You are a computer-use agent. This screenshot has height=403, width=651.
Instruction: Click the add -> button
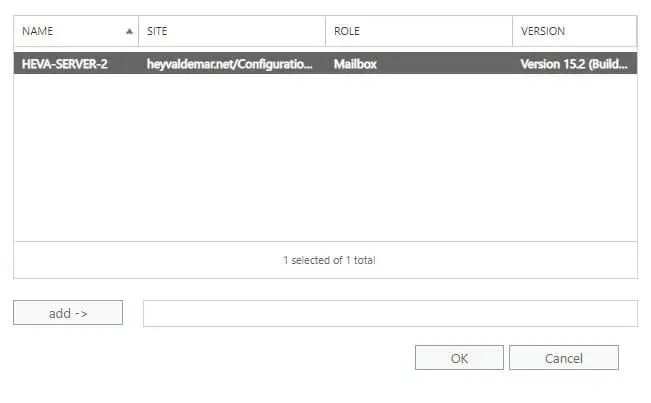click(x=68, y=313)
